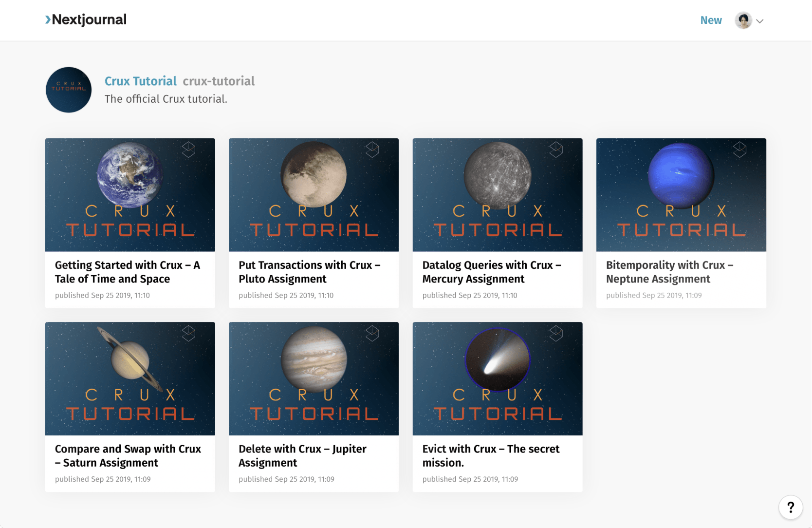Click publish date of Getting Started card
Screen dimensions: 812x528
(102, 295)
